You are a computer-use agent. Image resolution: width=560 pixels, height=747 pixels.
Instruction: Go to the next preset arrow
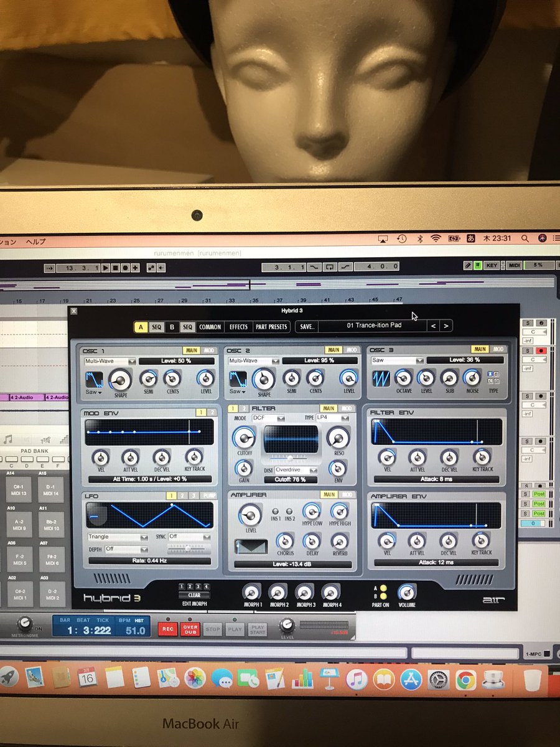click(x=446, y=326)
